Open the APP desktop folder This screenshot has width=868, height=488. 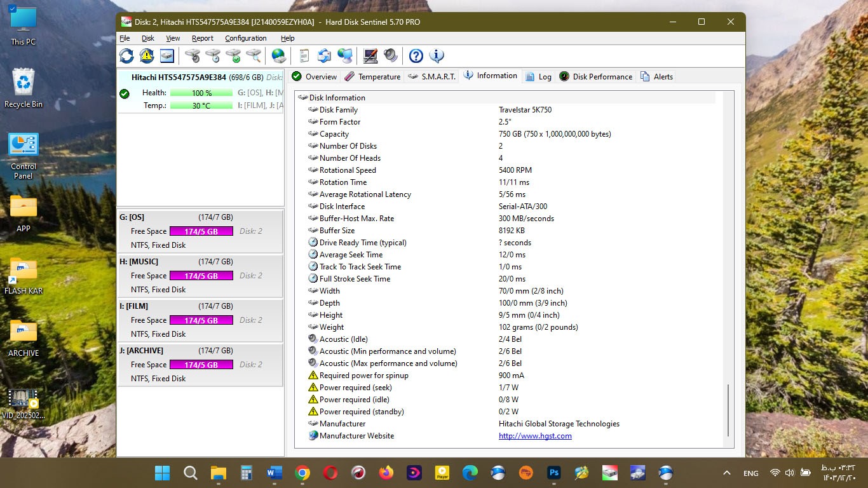[23, 213]
